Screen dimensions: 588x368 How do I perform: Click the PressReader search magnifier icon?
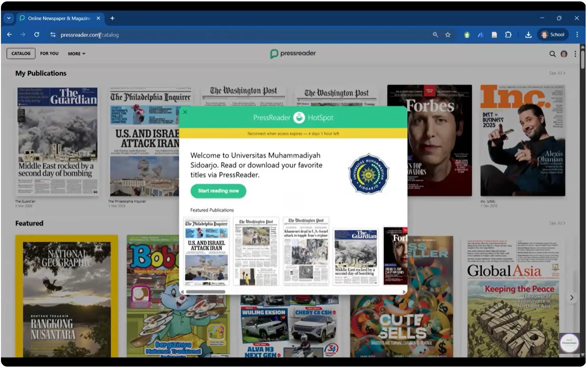click(552, 54)
